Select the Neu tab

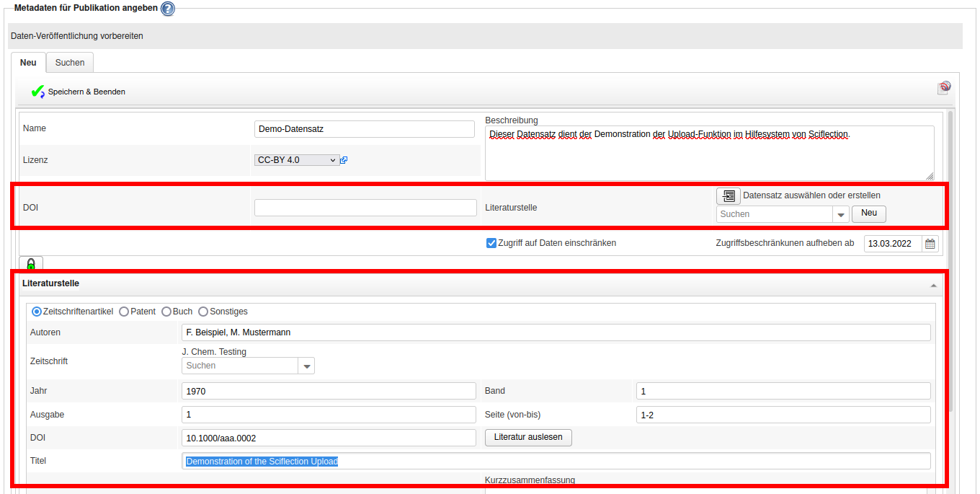28,63
